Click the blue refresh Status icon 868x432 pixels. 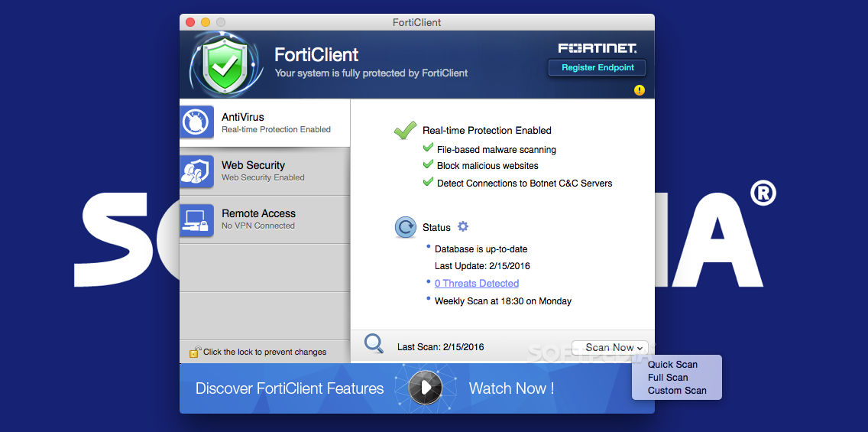405,227
